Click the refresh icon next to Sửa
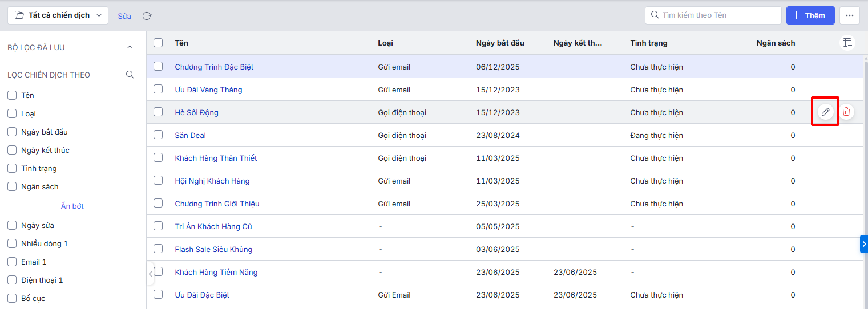This screenshot has width=868, height=309. coord(147,16)
